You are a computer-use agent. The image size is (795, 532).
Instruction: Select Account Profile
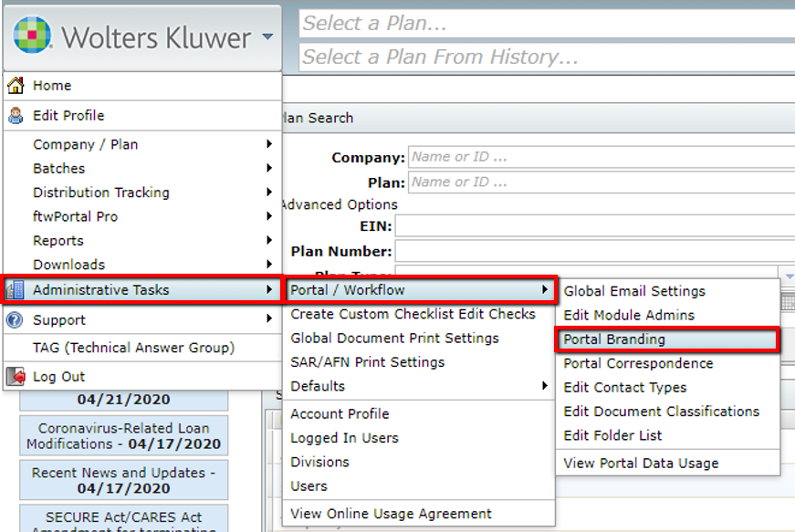coord(419,414)
